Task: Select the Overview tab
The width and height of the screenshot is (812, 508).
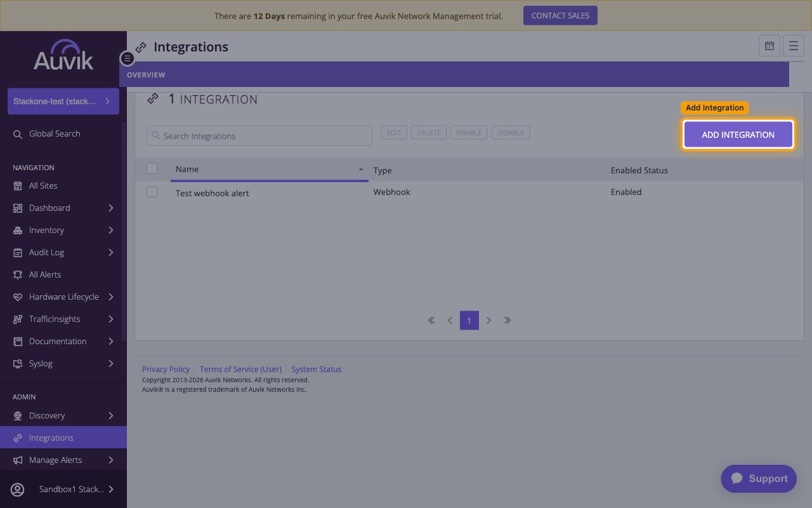Action: click(146, 75)
